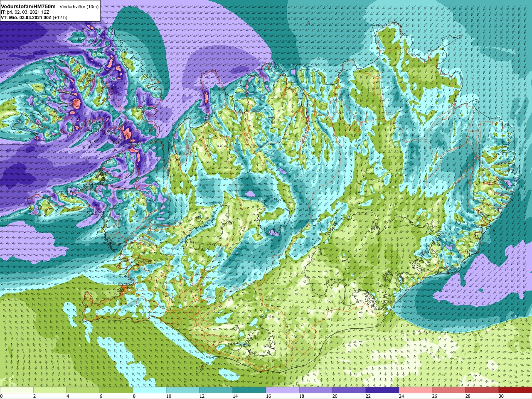Viewport: 532px width, 399px height.
Task: Click the 4–6 green legend swatch
Action: tap(83, 390)
